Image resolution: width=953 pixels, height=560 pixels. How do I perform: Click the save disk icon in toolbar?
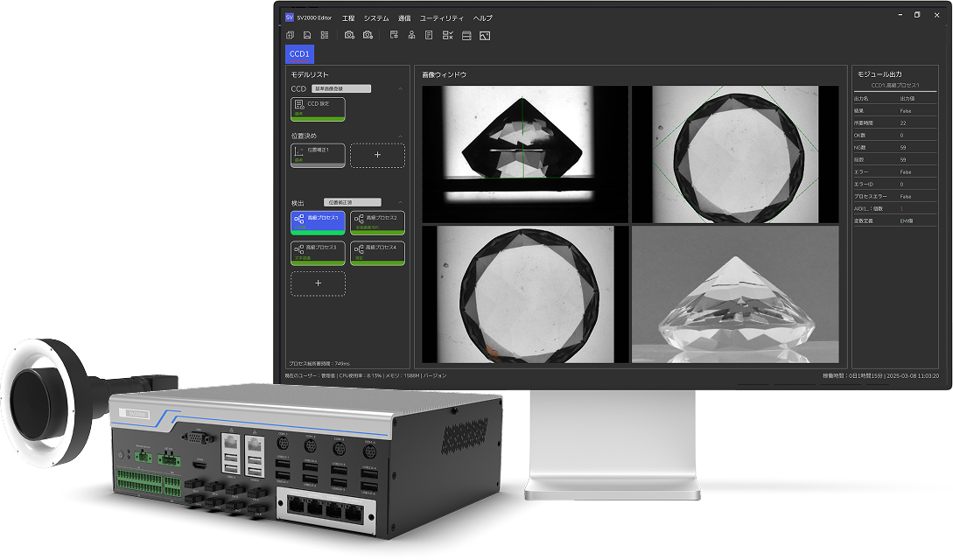pos(308,35)
